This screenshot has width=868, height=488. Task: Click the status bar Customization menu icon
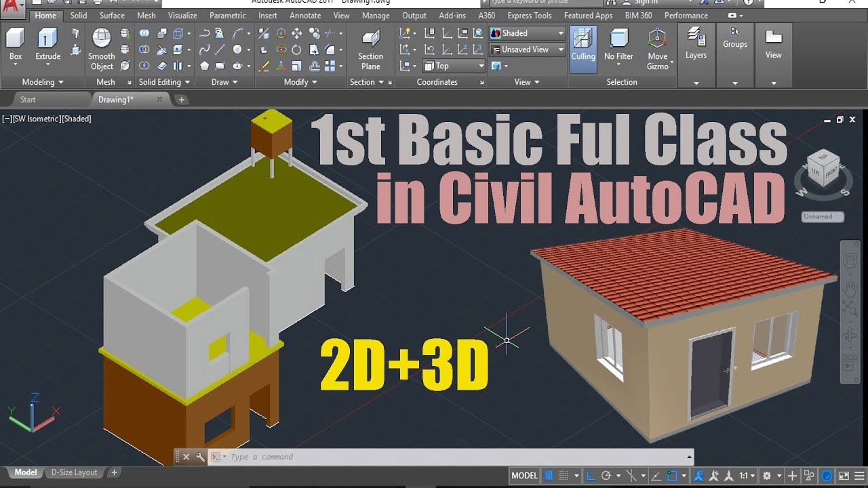click(859, 476)
